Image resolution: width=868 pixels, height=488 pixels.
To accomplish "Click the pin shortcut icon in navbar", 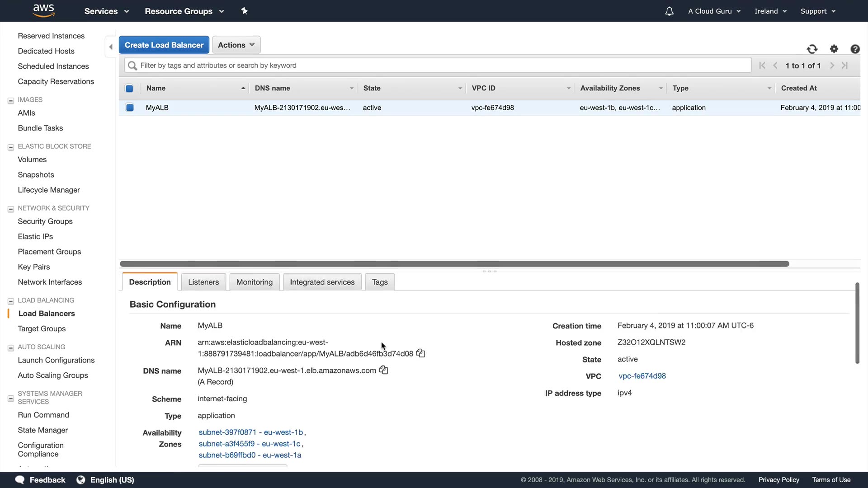I will [245, 11].
